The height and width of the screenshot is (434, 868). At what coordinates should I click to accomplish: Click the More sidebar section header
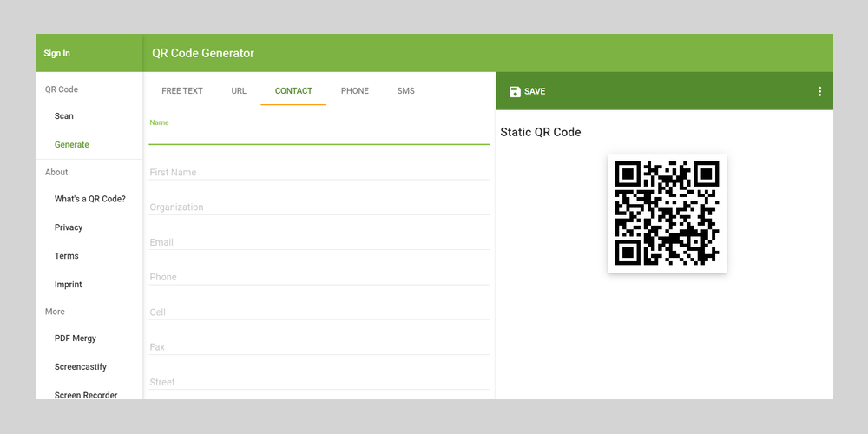55,312
